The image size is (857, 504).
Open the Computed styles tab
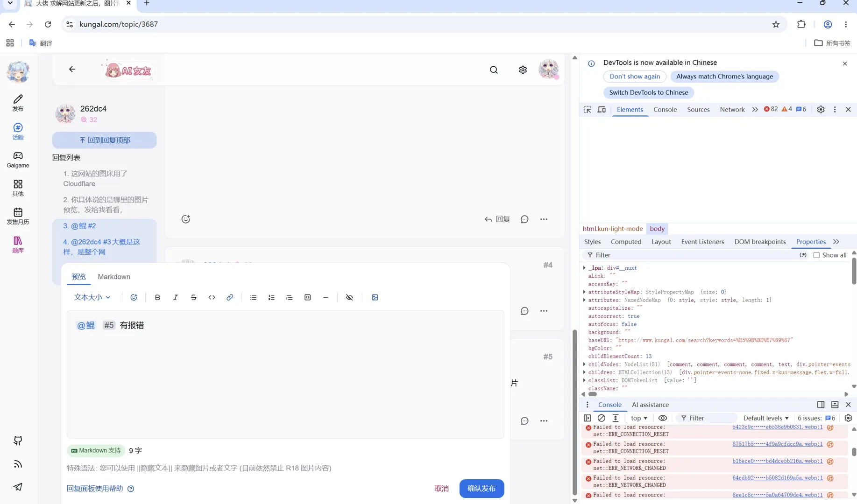(x=626, y=242)
